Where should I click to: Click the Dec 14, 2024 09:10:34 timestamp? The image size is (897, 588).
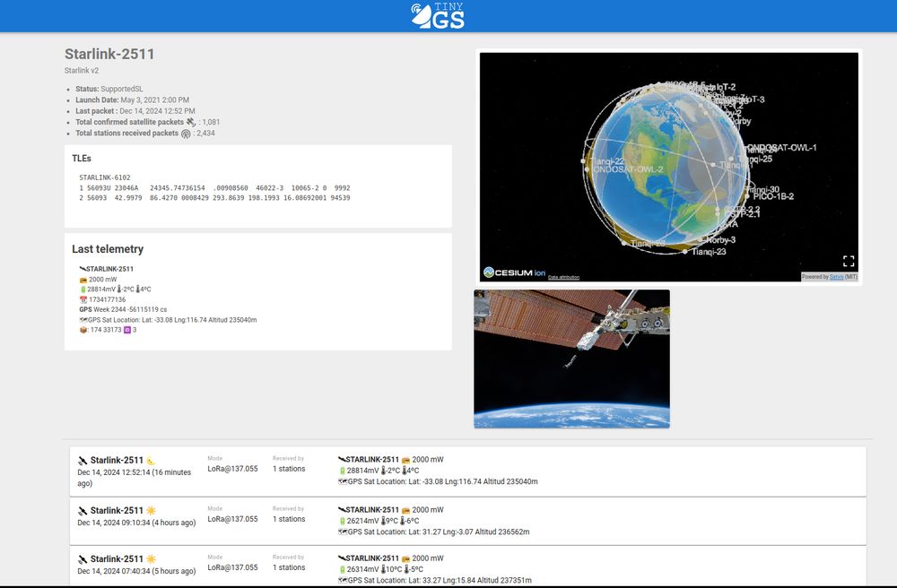136,523
